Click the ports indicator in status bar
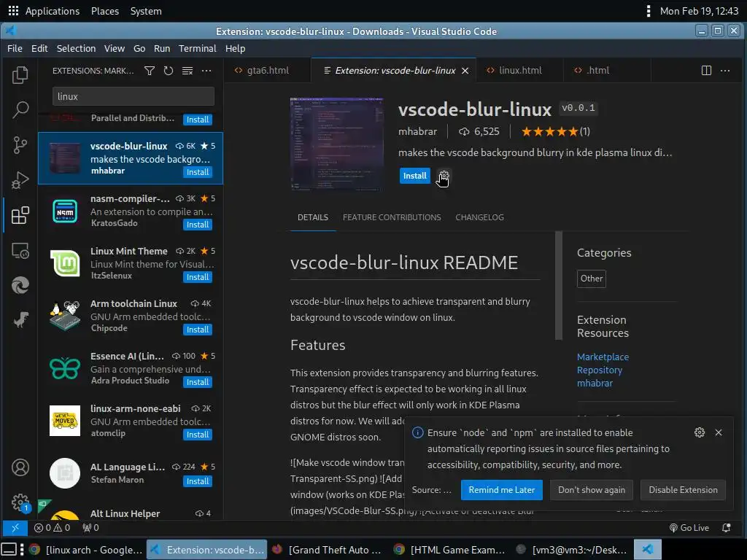This screenshot has height=560, width=747. click(x=90, y=528)
